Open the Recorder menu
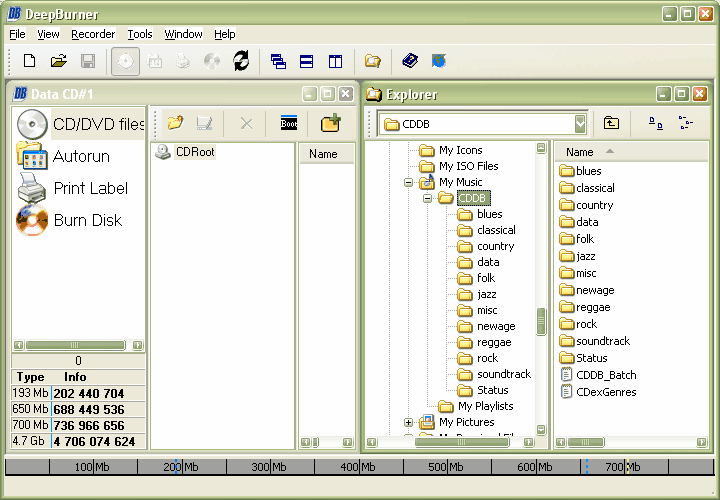This screenshot has height=500, width=720. pyautogui.click(x=93, y=34)
